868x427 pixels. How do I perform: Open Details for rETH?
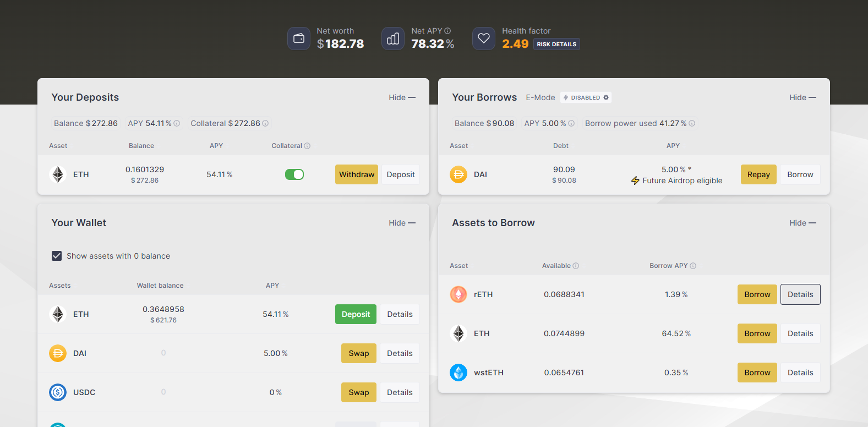point(800,294)
